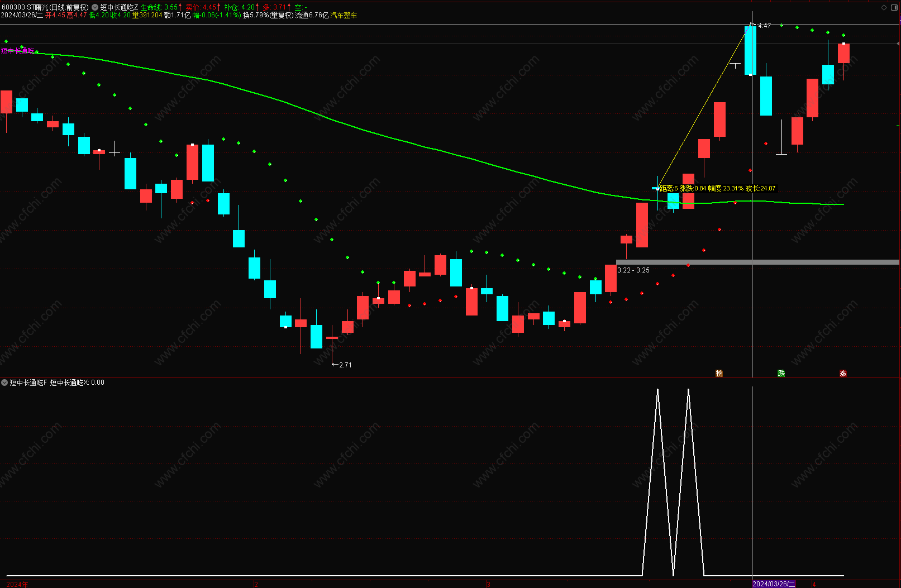This screenshot has height=588, width=901.
Task: Open the 短中长通吃F sub-indicator dropdown arrow
Action: coord(4,383)
